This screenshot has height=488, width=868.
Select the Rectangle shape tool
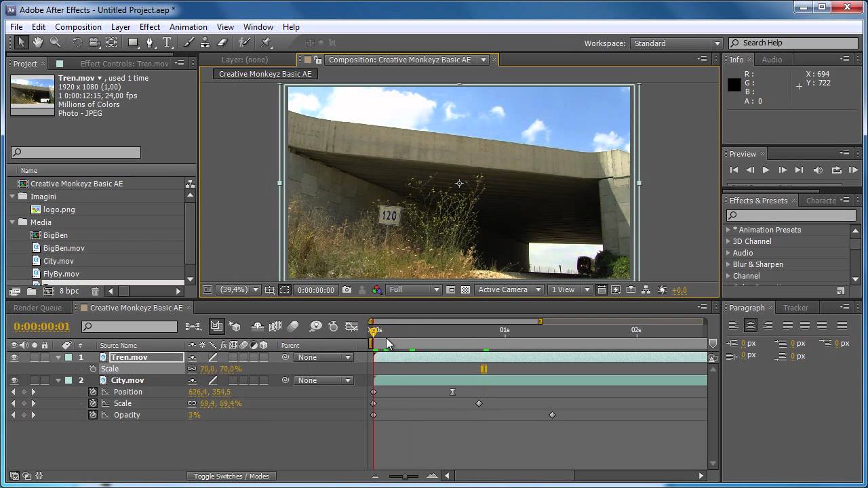[134, 42]
